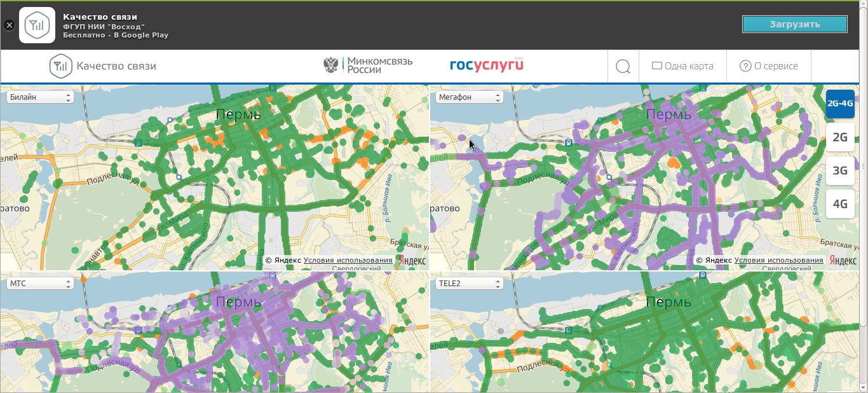This screenshot has height=393, width=868.
Task: Select the 2G-4G network filter
Action: point(840,104)
